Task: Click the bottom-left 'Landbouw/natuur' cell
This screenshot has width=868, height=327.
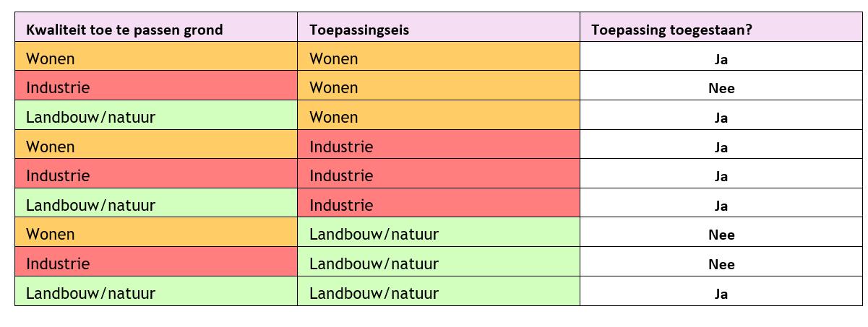Action: click(90, 294)
